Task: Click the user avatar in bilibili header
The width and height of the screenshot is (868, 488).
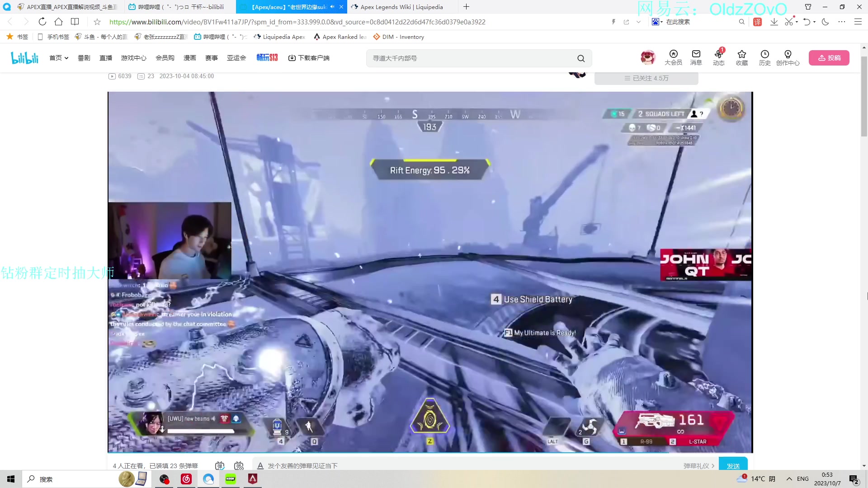Action: (x=648, y=57)
